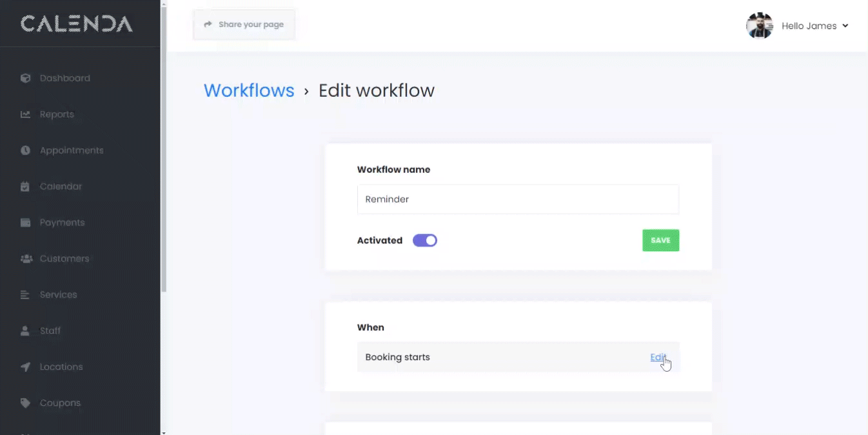Click the Locations arrow icon
Image resolution: width=868 pixels, height=435 pixels.
point(26,367)
